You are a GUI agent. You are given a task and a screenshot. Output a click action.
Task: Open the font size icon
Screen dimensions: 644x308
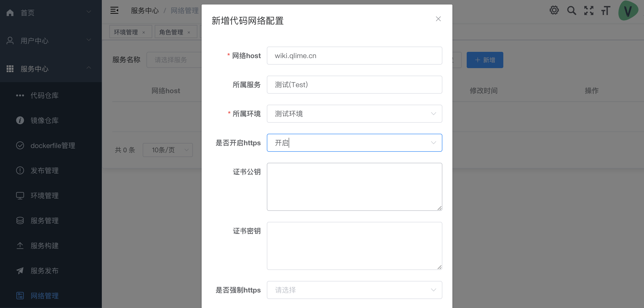point(606,11)
